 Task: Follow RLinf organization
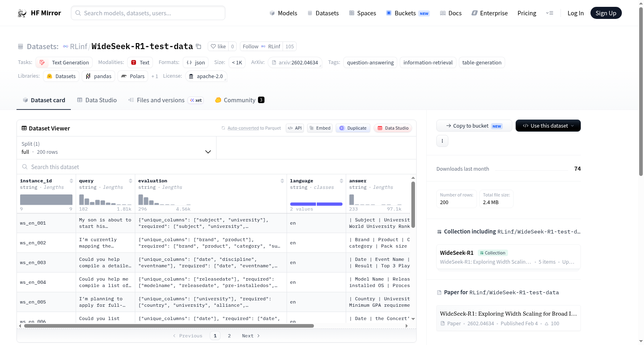point(261,46)
